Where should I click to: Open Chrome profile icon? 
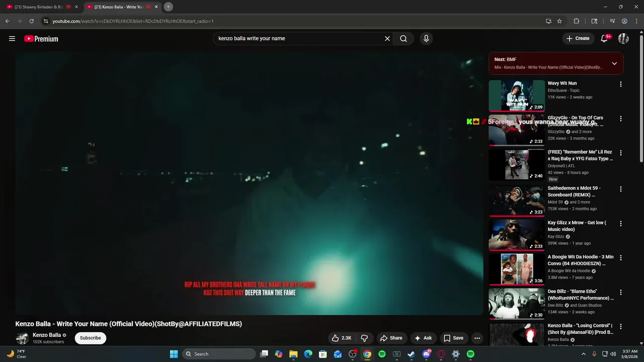coord(624,21)
